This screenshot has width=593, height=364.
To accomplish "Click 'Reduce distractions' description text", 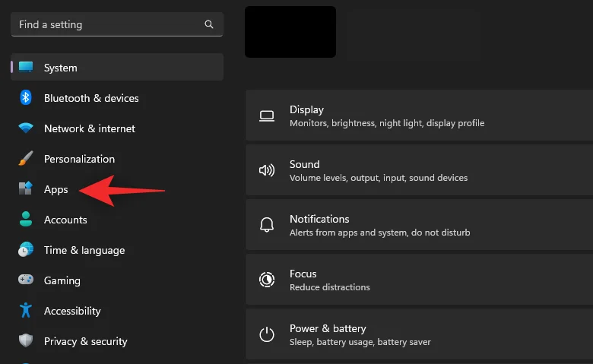I will coord(330,287).
